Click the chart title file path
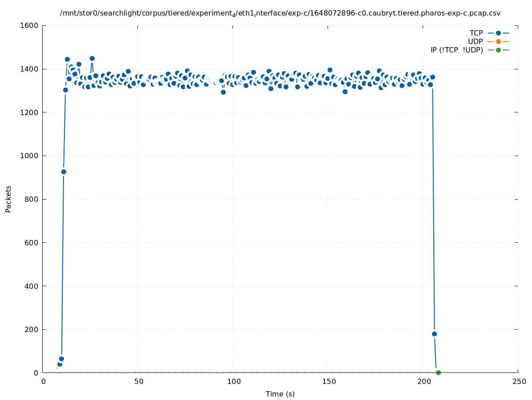 click(280, 14)
